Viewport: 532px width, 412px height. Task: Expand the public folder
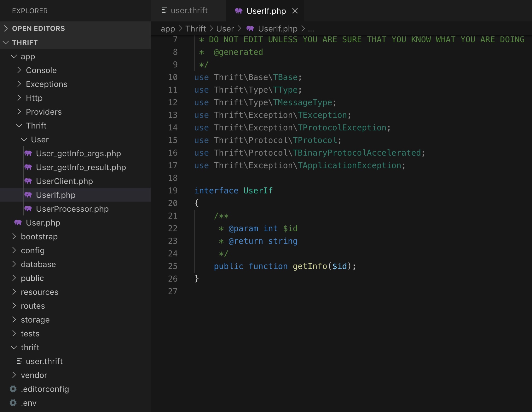point(75,278)
